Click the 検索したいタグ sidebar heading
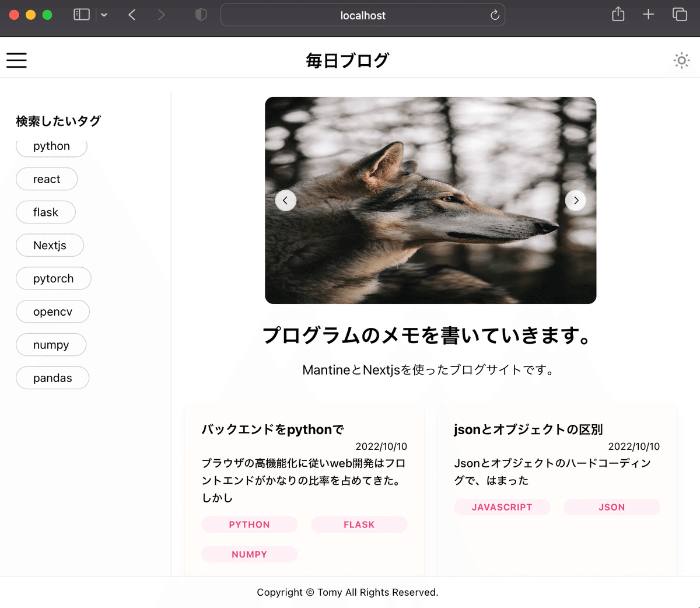 pyautogui.click(x=58, y=121)
